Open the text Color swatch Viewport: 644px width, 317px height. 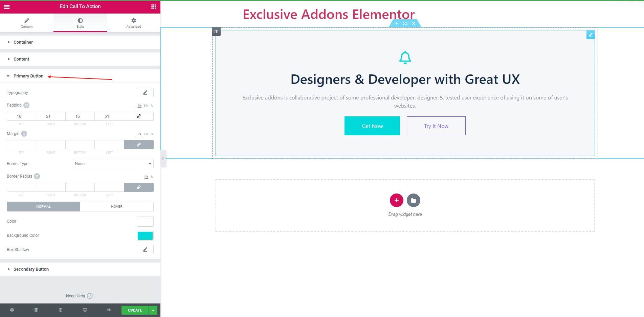point(145,222)
